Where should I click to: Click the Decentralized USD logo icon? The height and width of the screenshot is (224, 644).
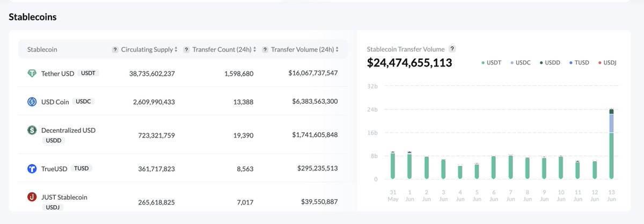[32, 130]
